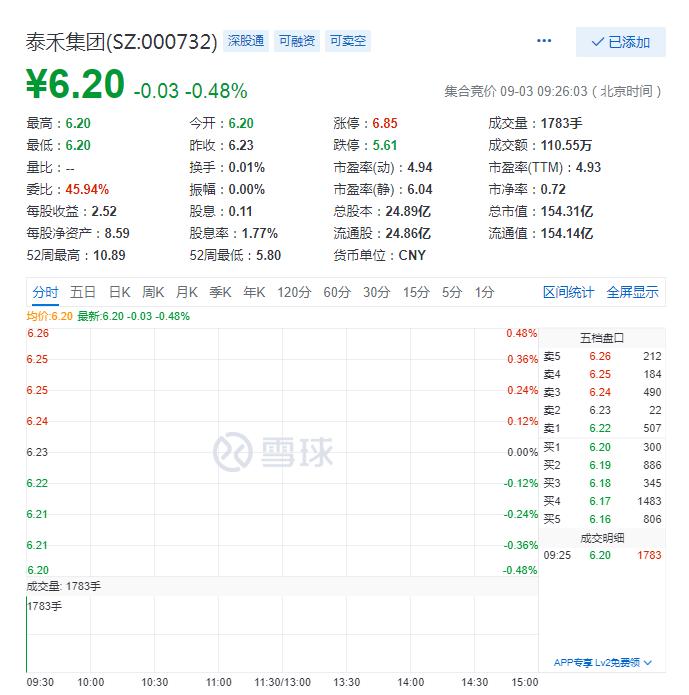Click the 委比 value 45.94%
The width and height of the screenshot is (689, 695).
[87, 190]
